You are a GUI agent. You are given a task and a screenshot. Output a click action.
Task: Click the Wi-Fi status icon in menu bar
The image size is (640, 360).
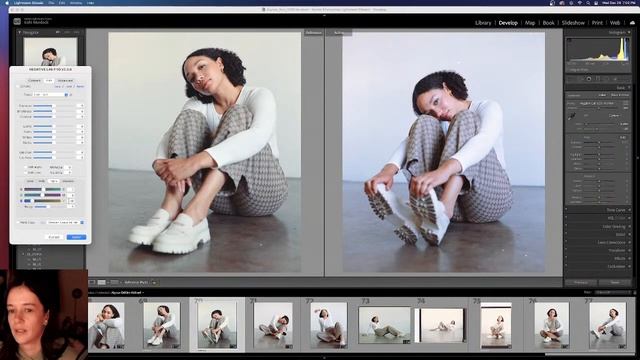pyautogui.click(x=580, y=2)
